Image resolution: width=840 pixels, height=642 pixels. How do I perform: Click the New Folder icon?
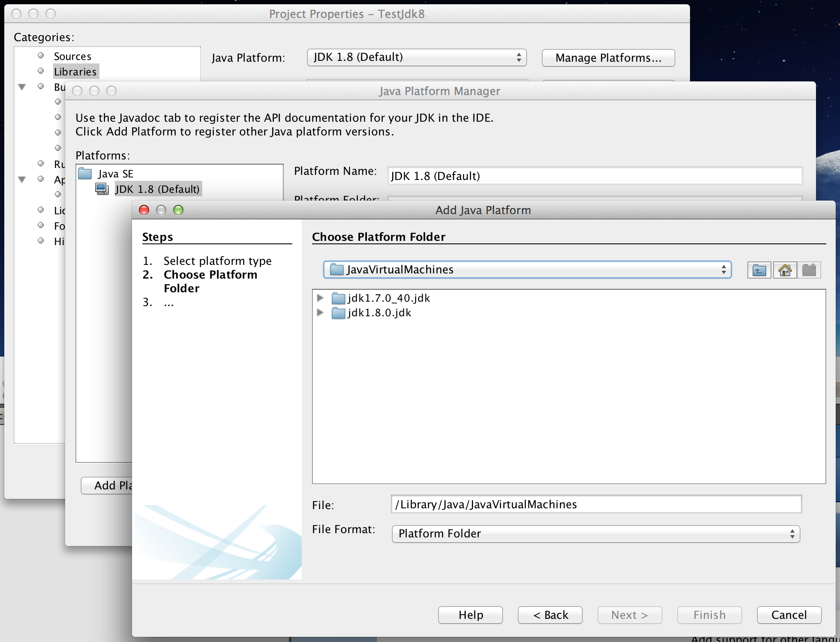[x=809, y=270]
